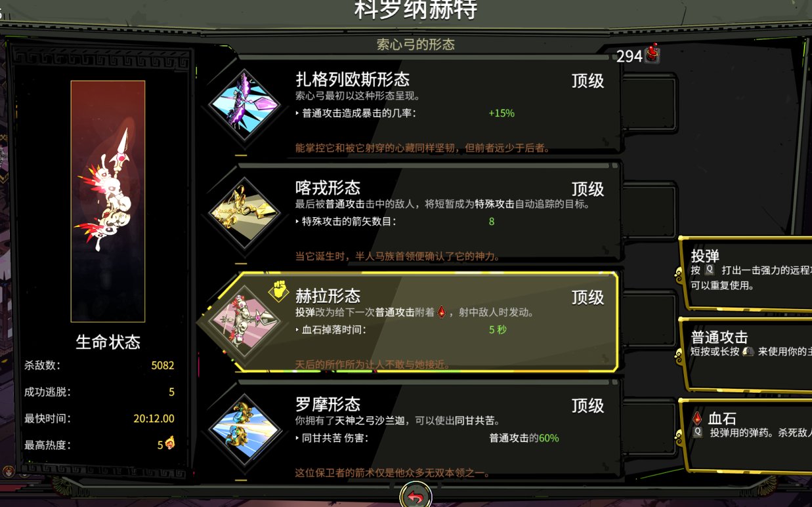Click the 血石 description panel

coord(746,435)
